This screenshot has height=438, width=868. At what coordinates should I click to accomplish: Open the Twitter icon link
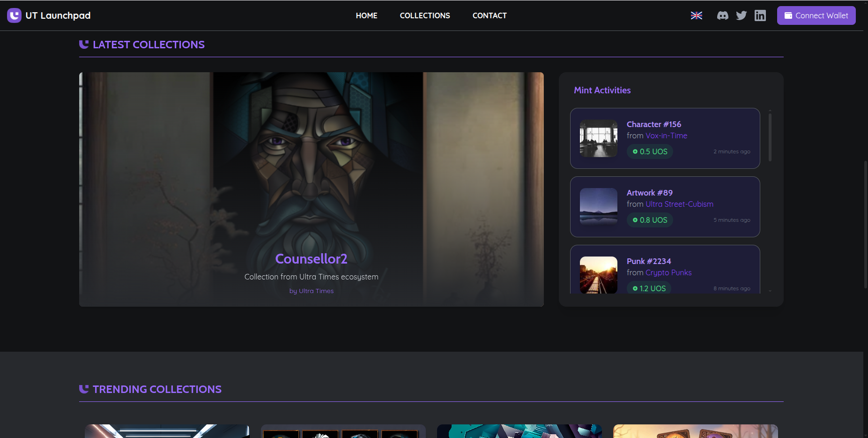(741, 15)
